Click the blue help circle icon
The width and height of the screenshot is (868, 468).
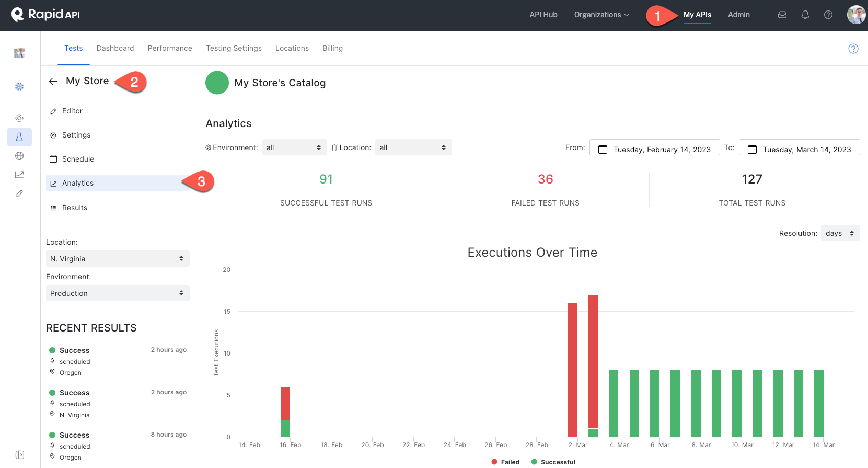pyautogui.click(x=853, y=49)
